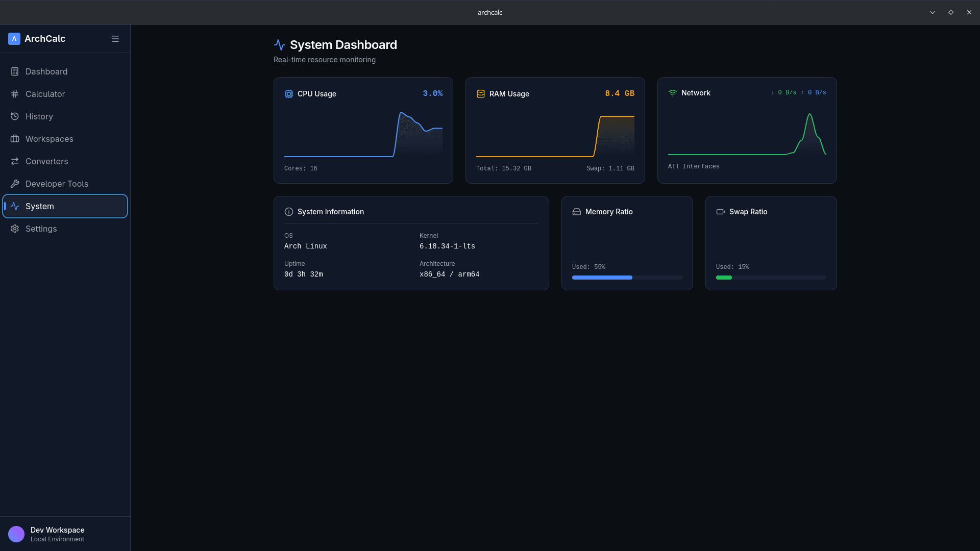Image resolution: width=980 pixels, height=551 pixels.
Task: Click the Swap Ratio icon
Action: click(x=721, y=212)
